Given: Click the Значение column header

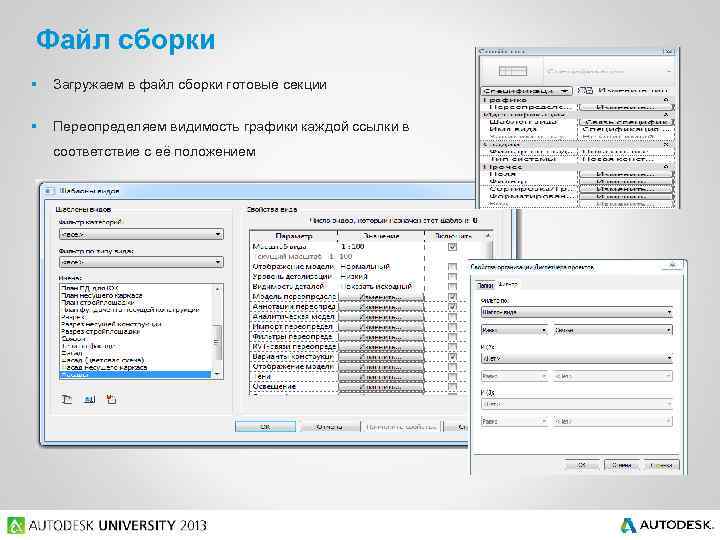Looking at the screenshot, I should [381, 236].
